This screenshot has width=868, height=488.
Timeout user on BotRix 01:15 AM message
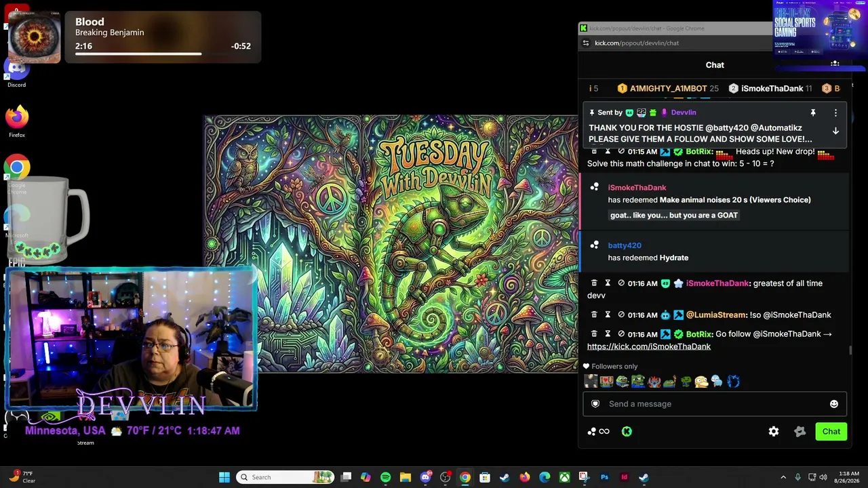[608, 151]
